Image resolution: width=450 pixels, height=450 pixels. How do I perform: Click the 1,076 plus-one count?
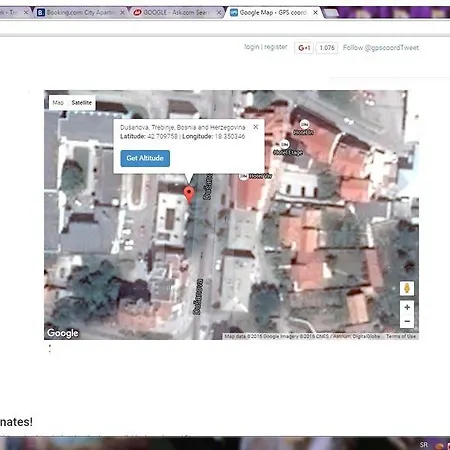[327, 48]
